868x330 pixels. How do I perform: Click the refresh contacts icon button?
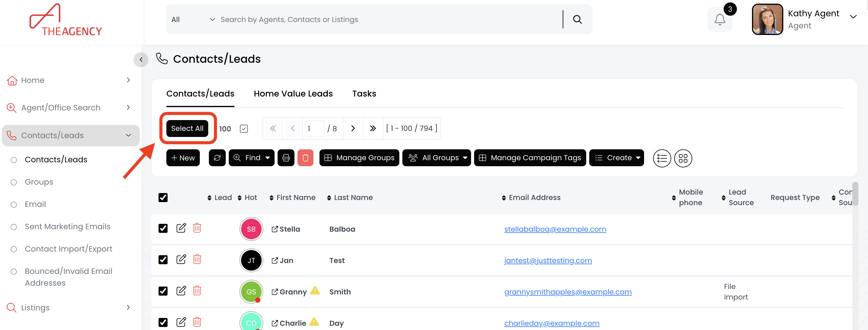(x=217, y=158)
